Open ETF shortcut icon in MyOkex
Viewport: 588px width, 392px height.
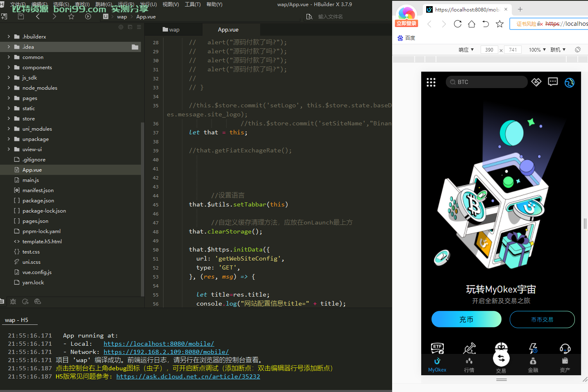[437, 348]
